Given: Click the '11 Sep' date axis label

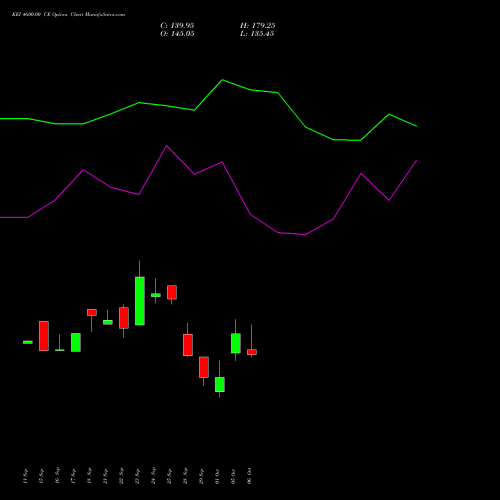Looking at the screenshot, I should [26, 476].
